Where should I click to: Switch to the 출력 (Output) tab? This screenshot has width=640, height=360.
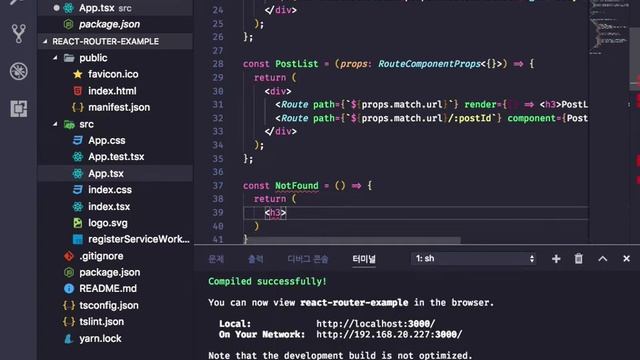tap(256, 259)
